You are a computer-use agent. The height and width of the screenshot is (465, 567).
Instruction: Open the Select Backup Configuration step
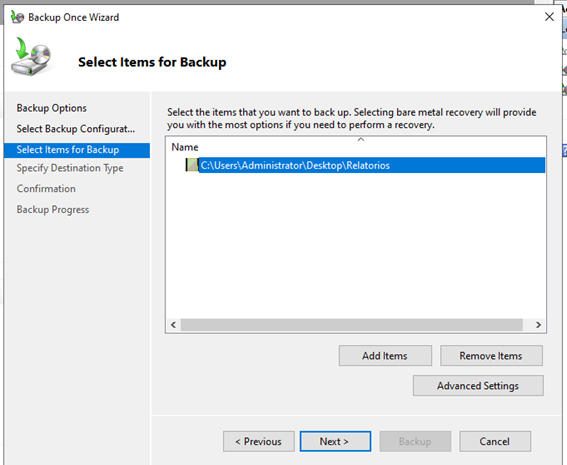[76, 129]
